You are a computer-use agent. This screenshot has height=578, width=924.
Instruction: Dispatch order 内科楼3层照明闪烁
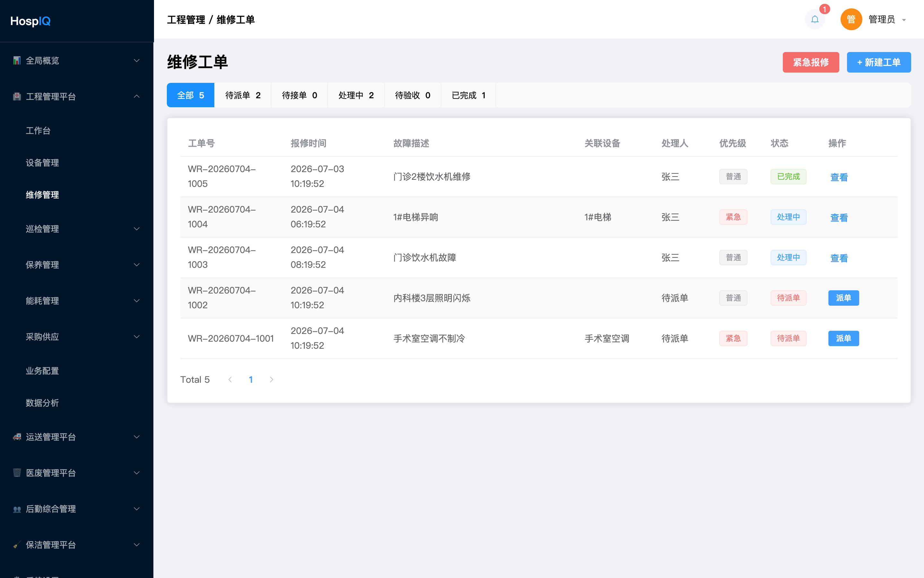tap(843, 298)
